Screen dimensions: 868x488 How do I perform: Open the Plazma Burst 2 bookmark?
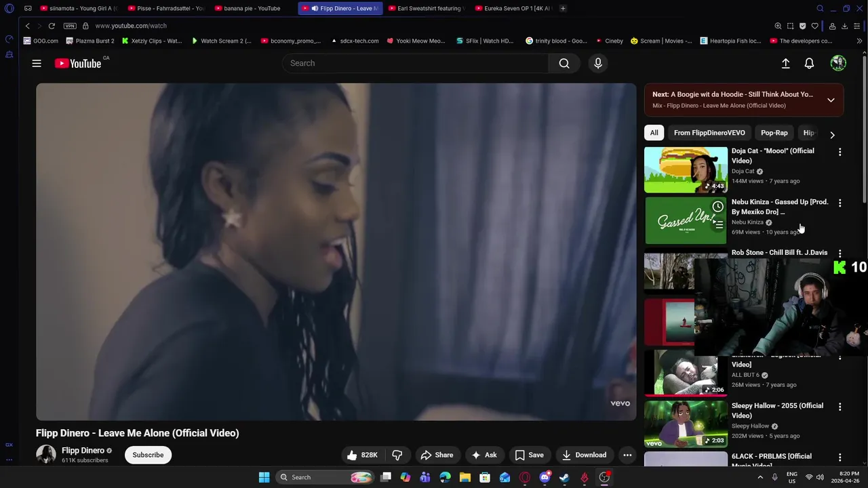point(90,41)
